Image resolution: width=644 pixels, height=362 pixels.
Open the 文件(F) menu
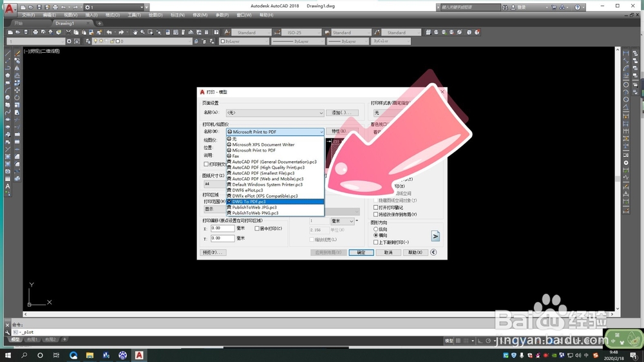pos(28,15)
